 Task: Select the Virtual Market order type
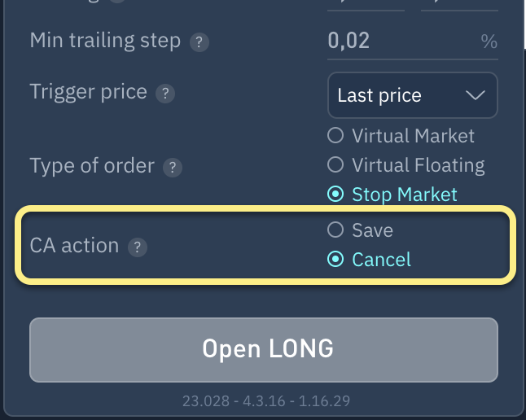335,136
